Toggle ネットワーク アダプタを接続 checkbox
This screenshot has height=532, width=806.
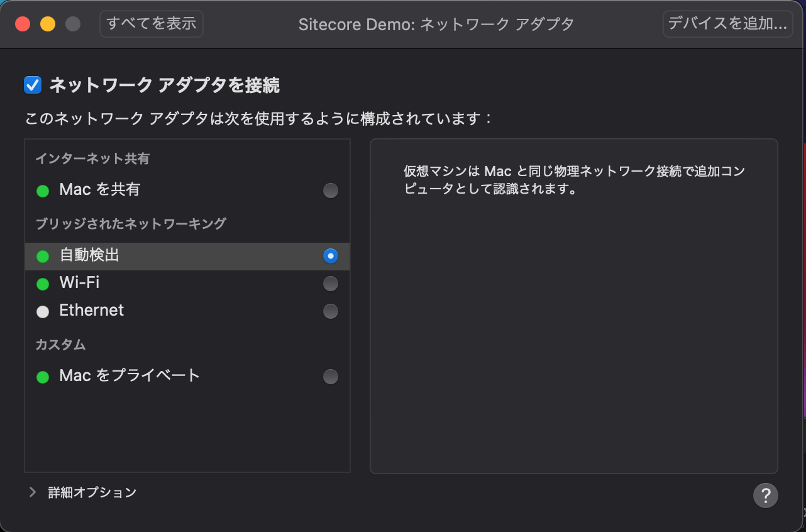click(x=33, y=85)
